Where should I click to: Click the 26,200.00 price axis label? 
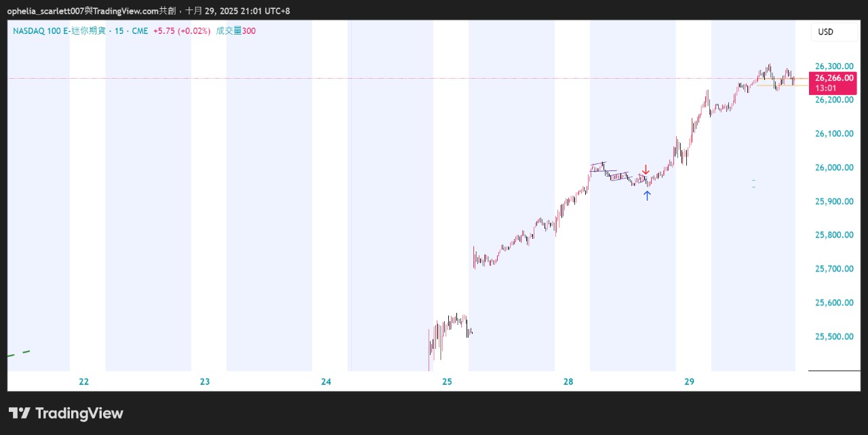tap(833, 100)
